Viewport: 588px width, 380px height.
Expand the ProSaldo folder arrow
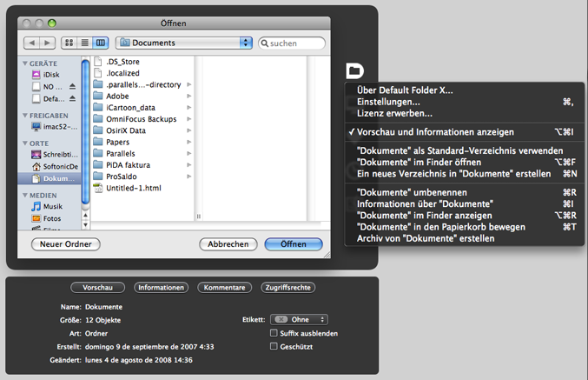(x=189, y=177)
